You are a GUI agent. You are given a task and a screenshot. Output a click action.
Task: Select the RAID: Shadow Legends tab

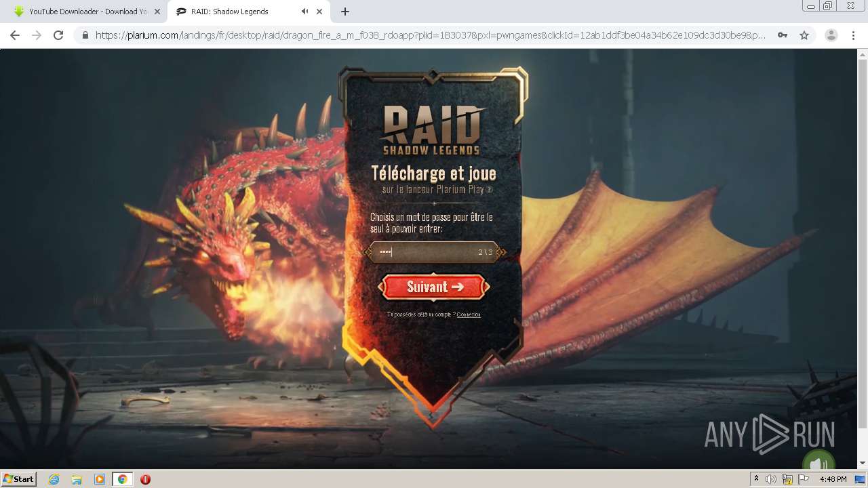coord(248,12)
